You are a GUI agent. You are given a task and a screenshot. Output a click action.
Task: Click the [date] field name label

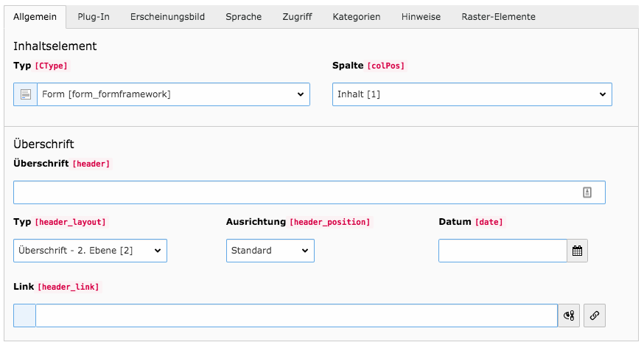(489, 222)
